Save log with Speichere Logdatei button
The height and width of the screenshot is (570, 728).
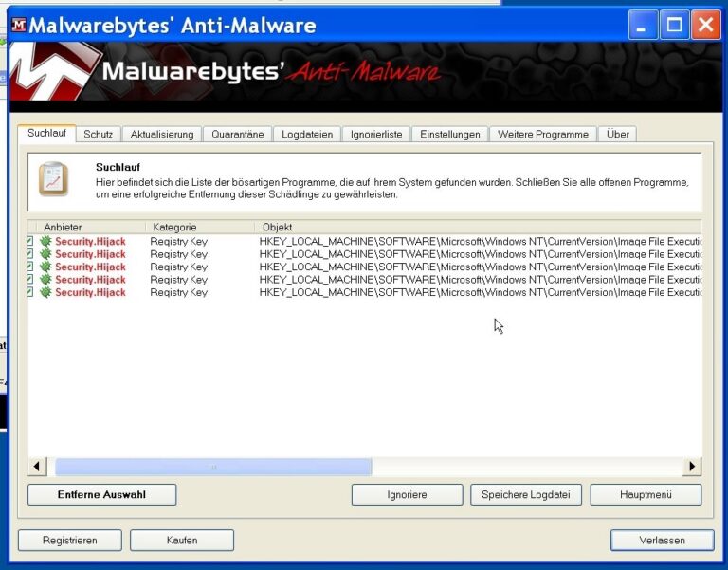525,495
